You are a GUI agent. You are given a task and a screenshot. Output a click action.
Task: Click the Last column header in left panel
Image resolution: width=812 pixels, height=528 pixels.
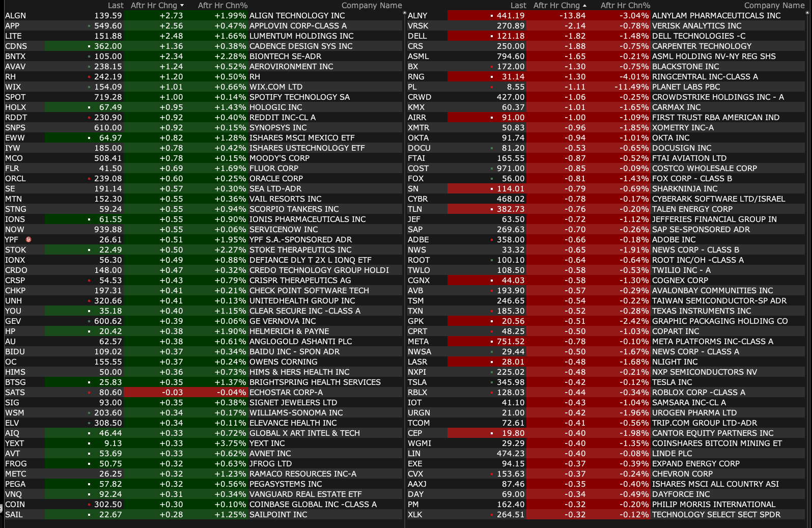[116, 6]
